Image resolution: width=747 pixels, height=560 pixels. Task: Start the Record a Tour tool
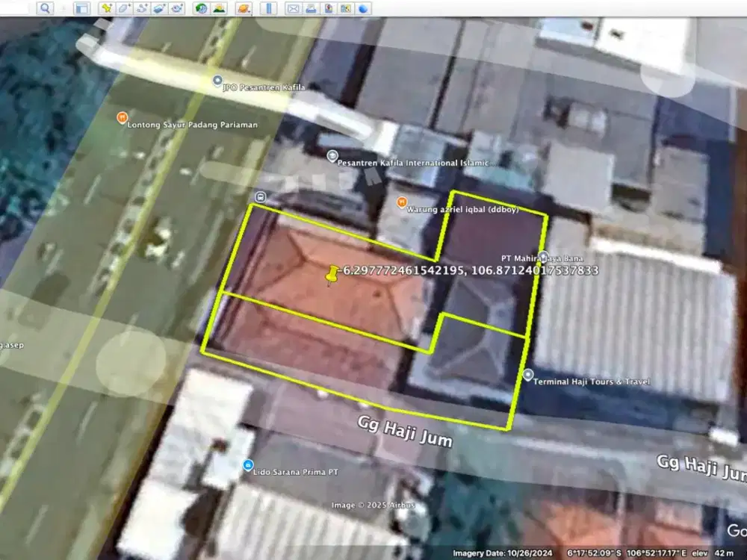(177, 8)
